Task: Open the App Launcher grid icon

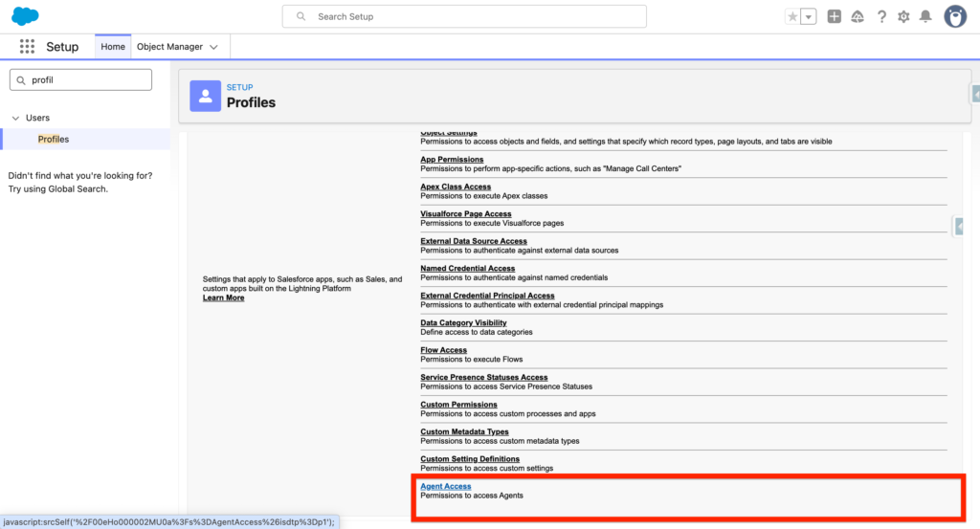Action: [27, 47]
